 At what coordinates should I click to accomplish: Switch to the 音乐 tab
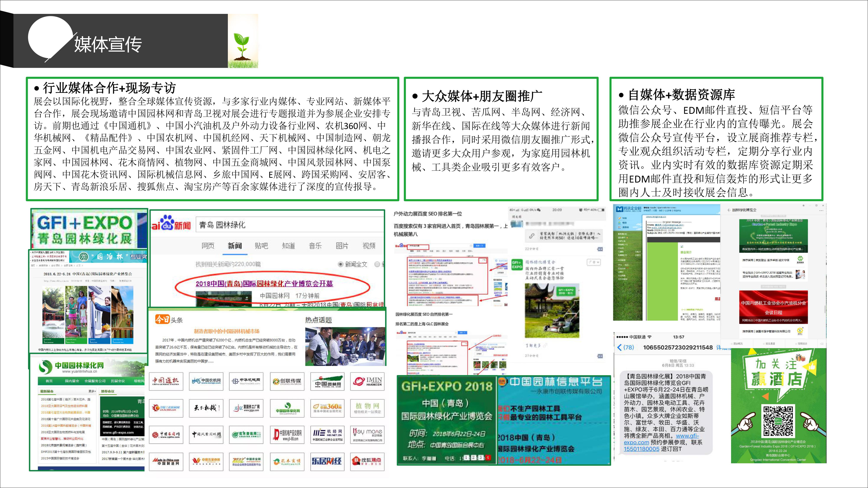[x=315, y=246]
